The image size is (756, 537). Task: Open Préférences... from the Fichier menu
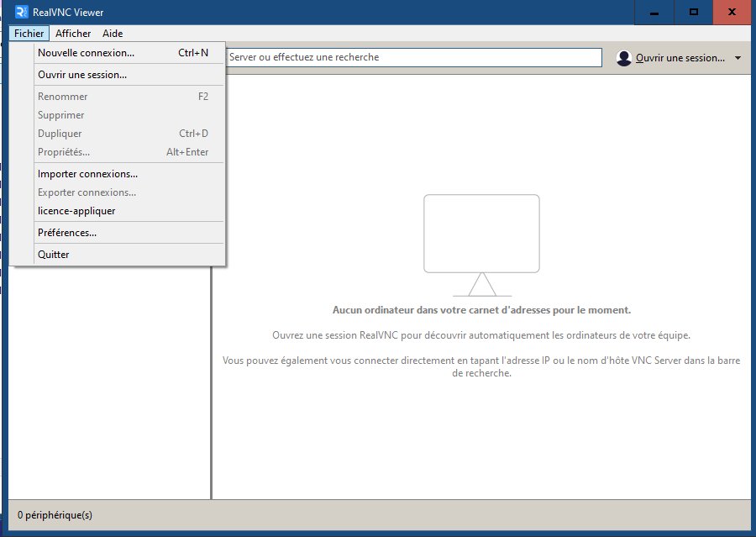tap(129, 233)
